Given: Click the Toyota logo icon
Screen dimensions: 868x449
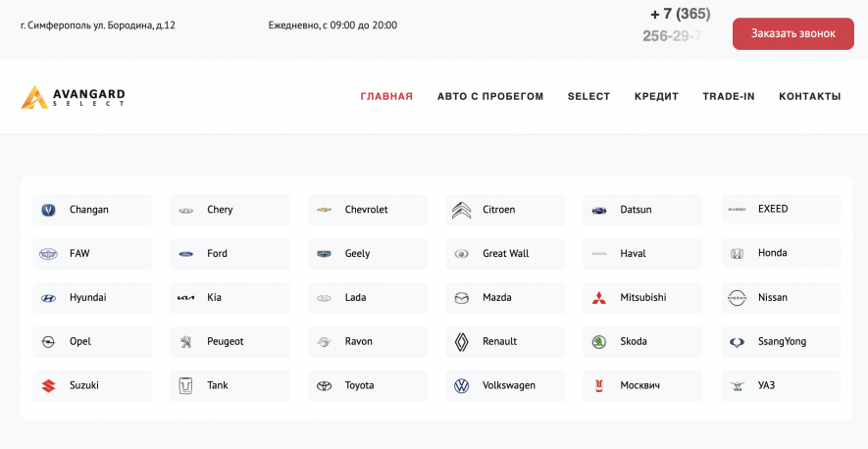Looking at the screenshot, I should click(x=324, y=386).
